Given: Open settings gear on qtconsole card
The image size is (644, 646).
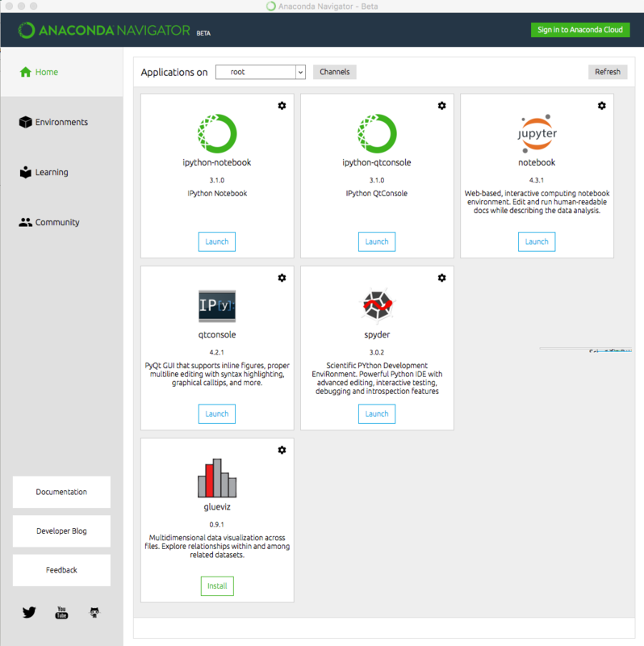Looking at the screenshot, I should pos(282,278).
